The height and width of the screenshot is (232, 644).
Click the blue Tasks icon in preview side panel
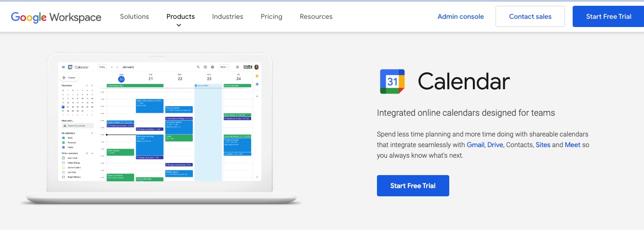(x=257, y=84)
